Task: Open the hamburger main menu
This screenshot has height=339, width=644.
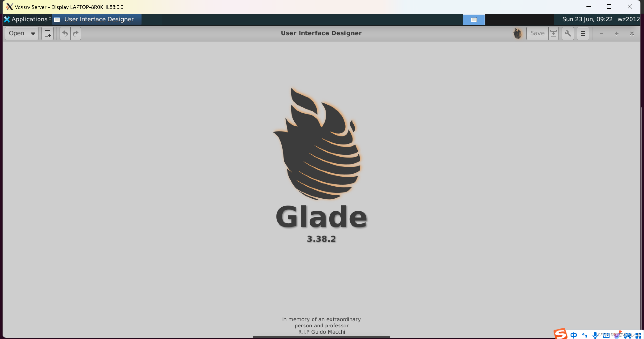Action: coord(583,33)
